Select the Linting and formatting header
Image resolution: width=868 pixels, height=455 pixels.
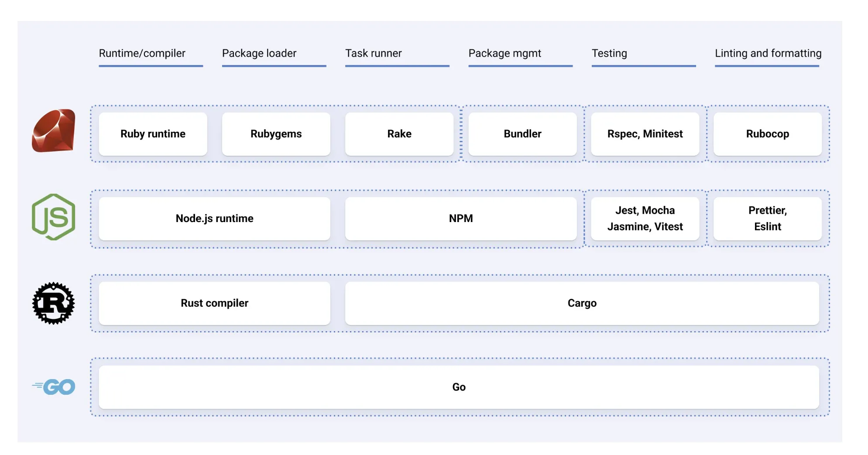tap(768, 53)
